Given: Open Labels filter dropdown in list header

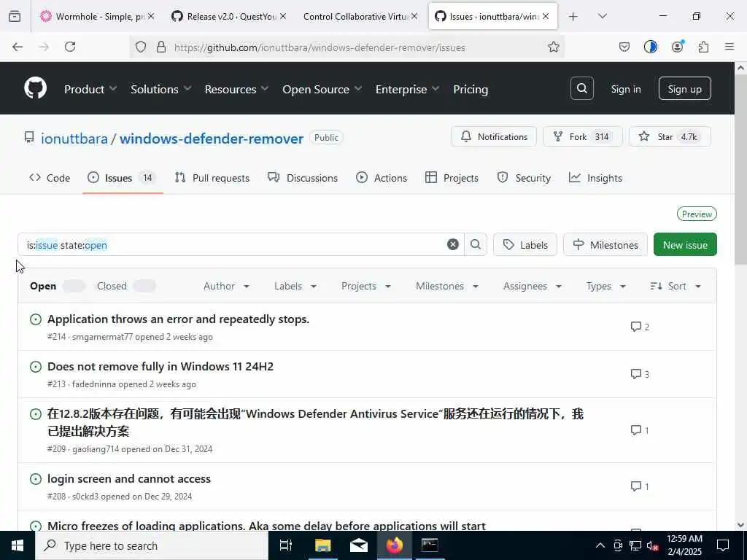Looking at the screenshot, I should [295, 286].
